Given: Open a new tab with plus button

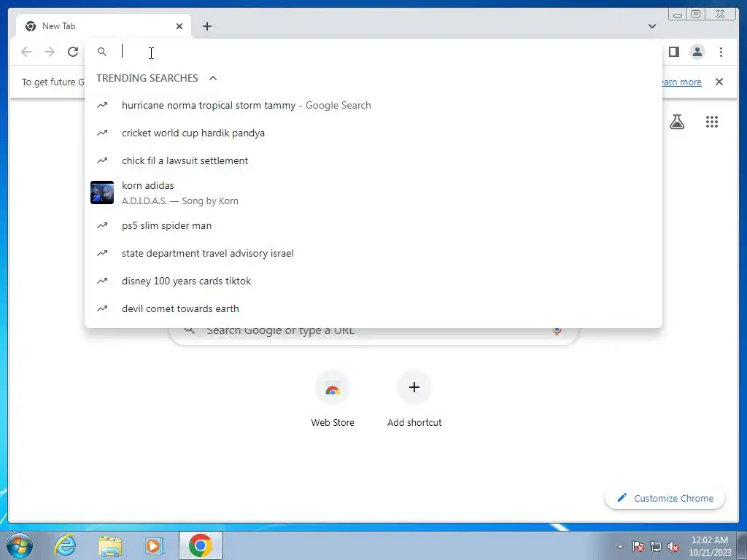Looking at the screenshot, I should pyautogui.click(x=206, y=26).
